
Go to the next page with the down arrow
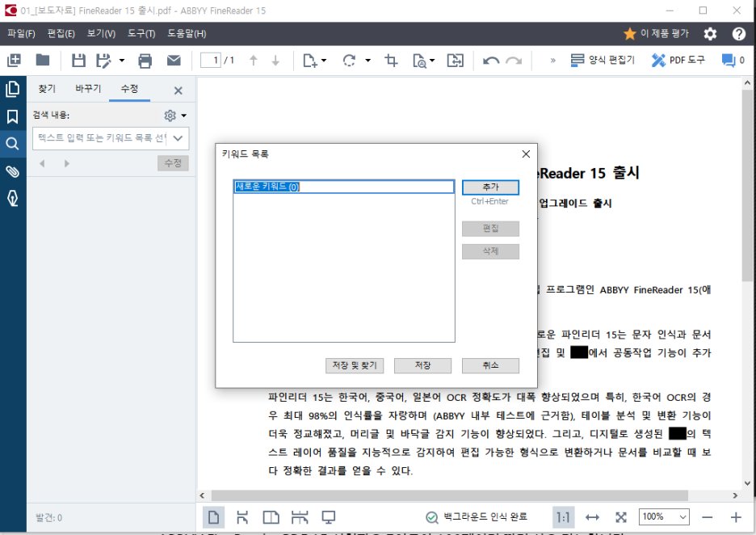pyautogui.click(x=275, y=61)
